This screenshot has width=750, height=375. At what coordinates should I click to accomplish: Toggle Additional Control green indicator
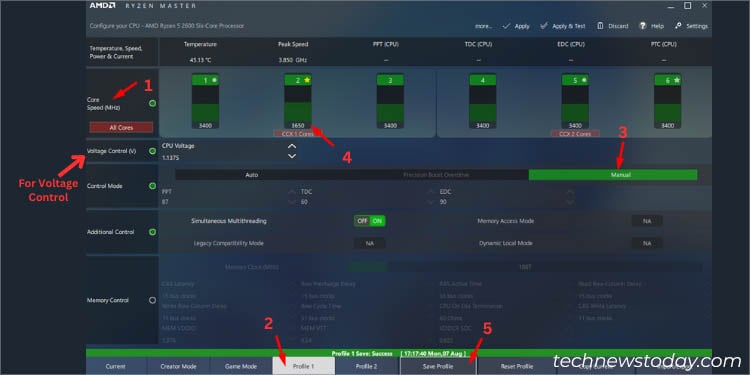153,232
